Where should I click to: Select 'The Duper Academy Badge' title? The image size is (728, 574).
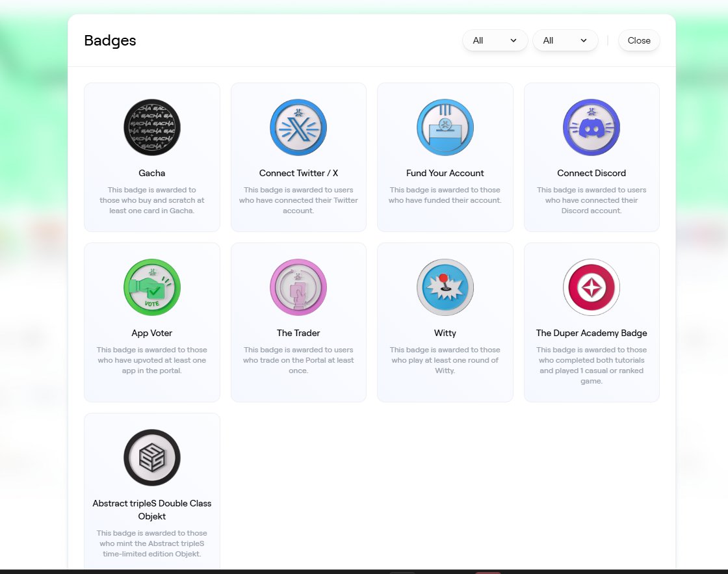591,333
